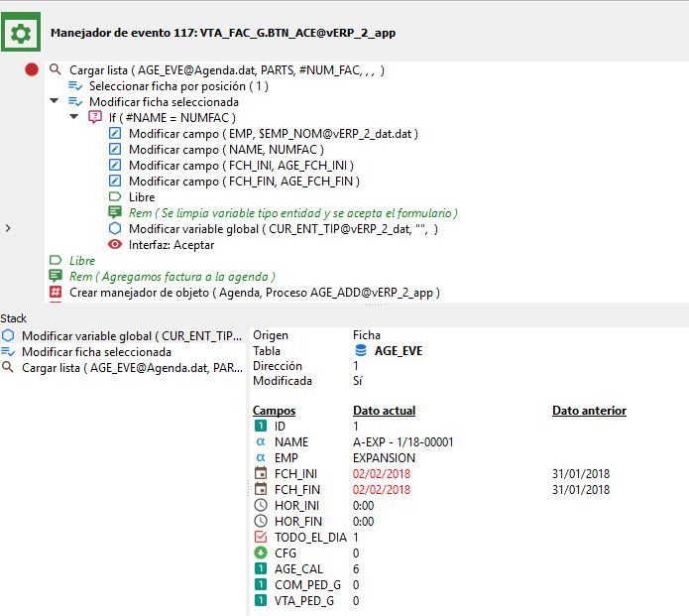The image size is (689, 616).
Task: Select the Interfaz: Aceptar eye icon
Action: click(x=115, y=244)
